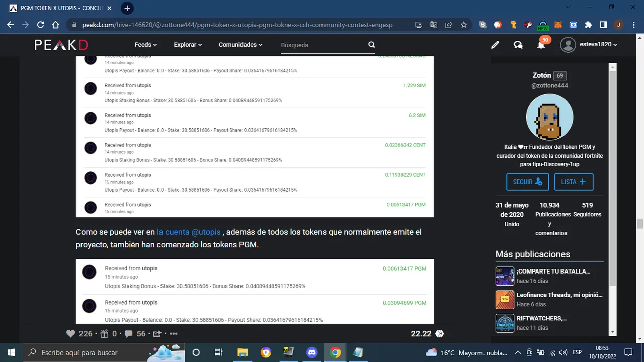Open File Explorer from taskbar
The image size is (644, 362).
(243, 352)
